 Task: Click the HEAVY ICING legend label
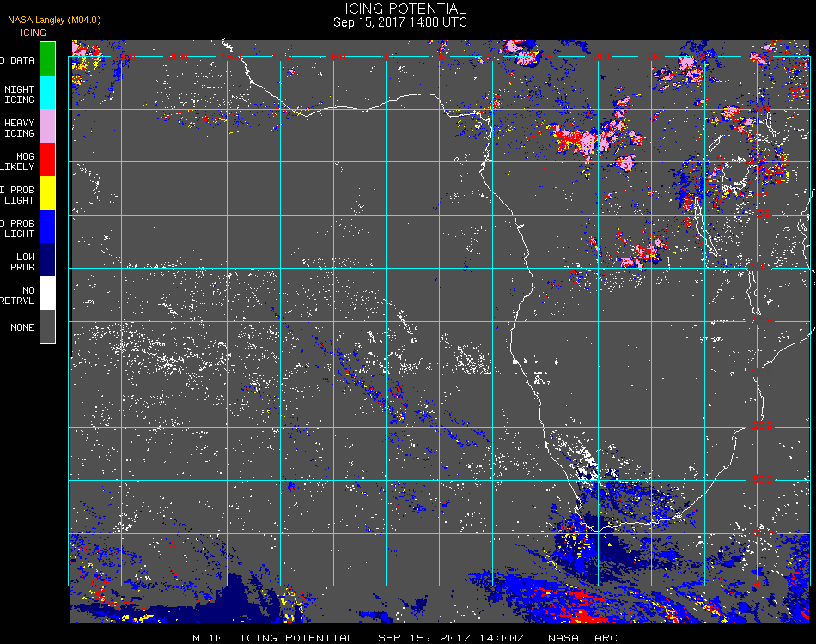click(19, 128)
